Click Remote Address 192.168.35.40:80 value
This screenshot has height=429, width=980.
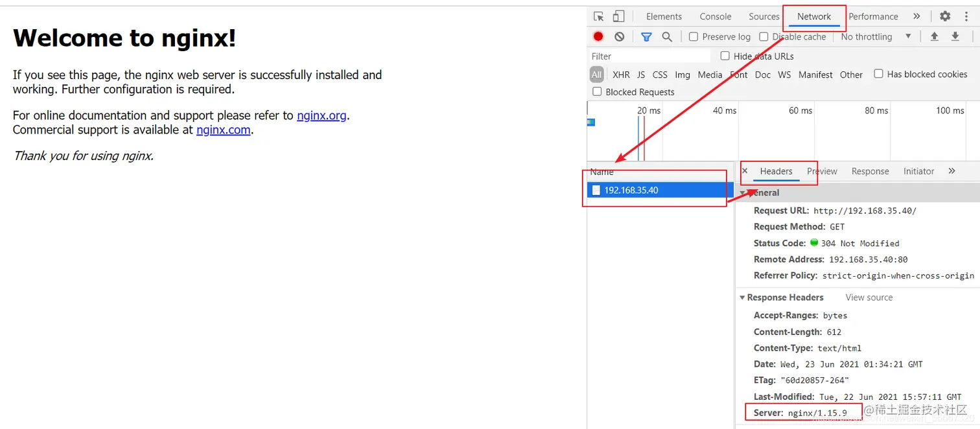(x=869, y=259)
